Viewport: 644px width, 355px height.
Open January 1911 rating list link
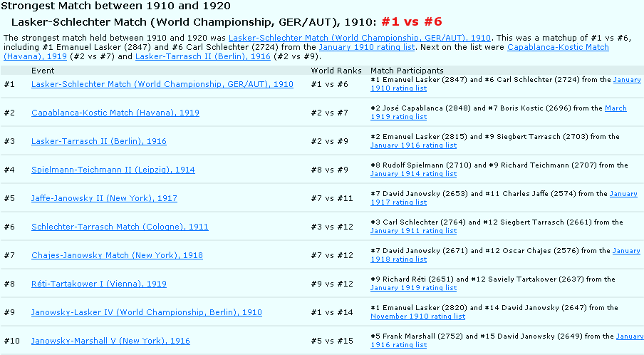[x=413, y=231]
